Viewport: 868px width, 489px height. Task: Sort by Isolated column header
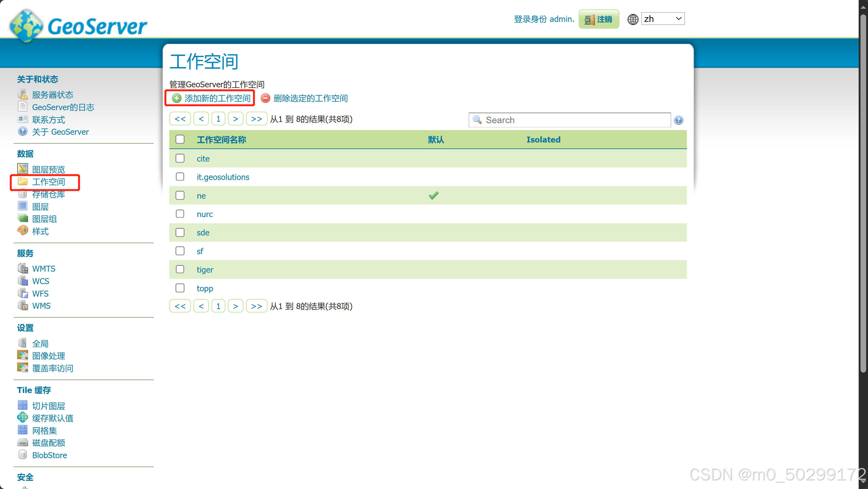coord(543,139)
